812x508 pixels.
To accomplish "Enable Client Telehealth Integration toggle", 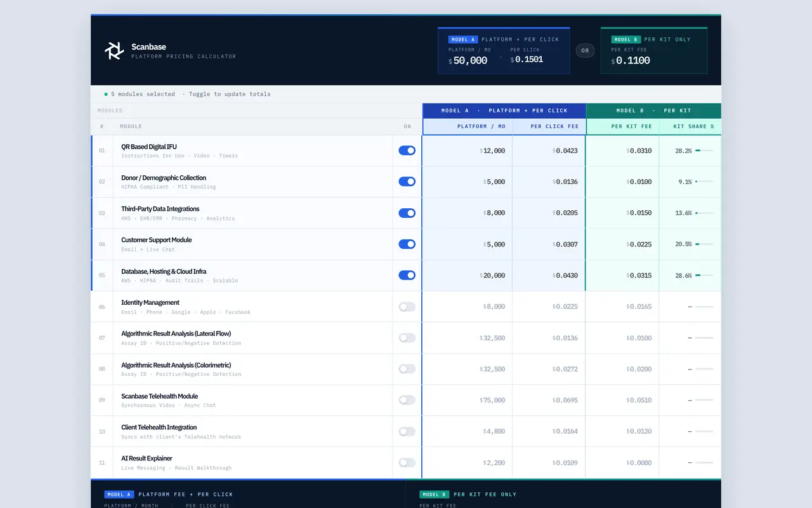I will 407,431.
